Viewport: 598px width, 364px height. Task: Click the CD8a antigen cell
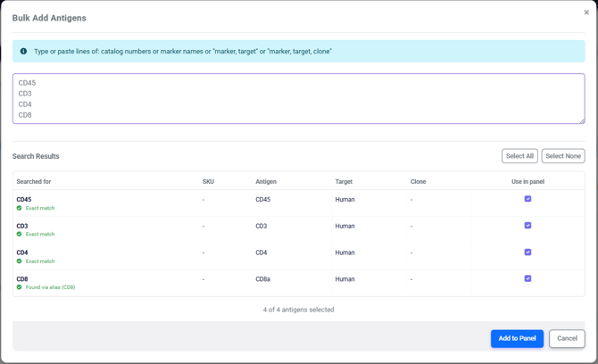[x=262, y=279]
